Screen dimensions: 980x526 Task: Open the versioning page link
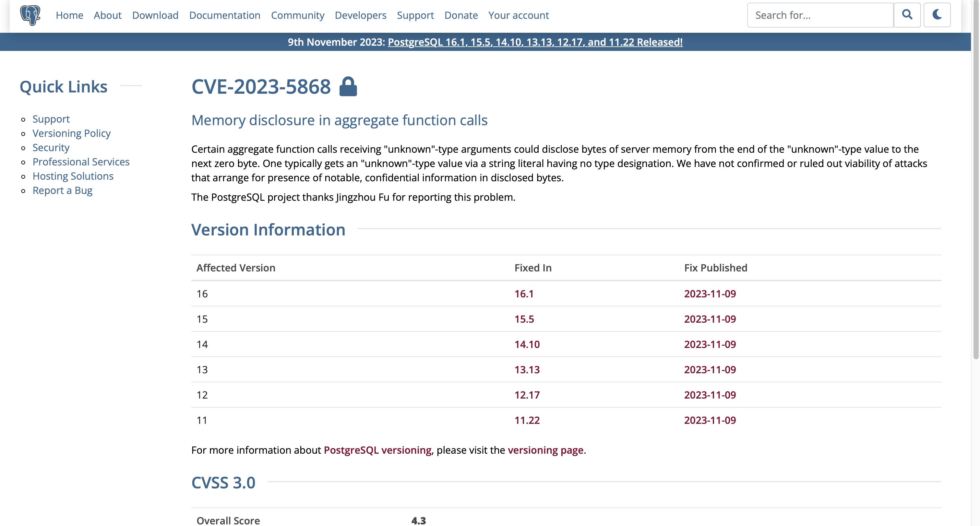(545, 450)
